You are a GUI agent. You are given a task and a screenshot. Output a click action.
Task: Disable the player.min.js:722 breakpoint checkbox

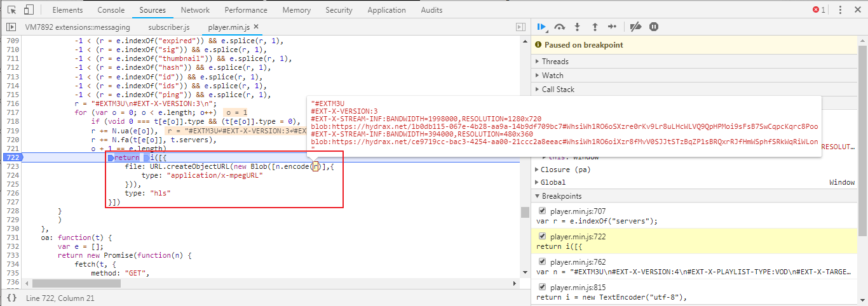coord(542,236)
